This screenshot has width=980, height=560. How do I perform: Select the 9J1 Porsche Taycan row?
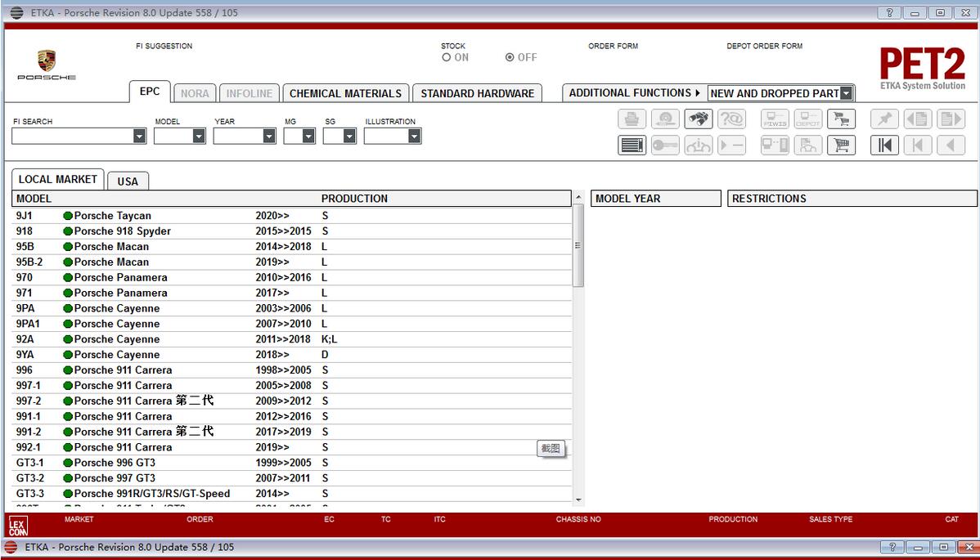coord(291,216)
